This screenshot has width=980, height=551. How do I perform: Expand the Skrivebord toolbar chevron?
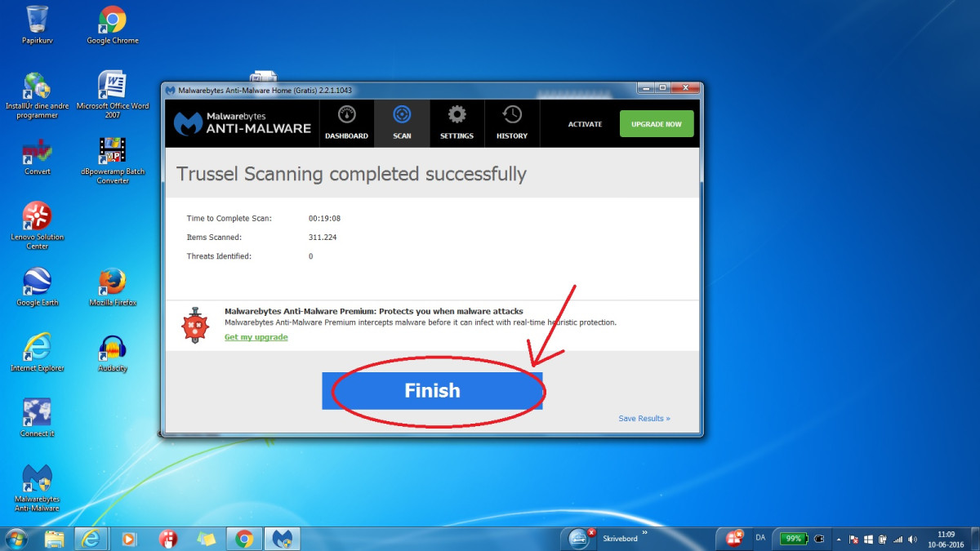(x=646, y=534)
